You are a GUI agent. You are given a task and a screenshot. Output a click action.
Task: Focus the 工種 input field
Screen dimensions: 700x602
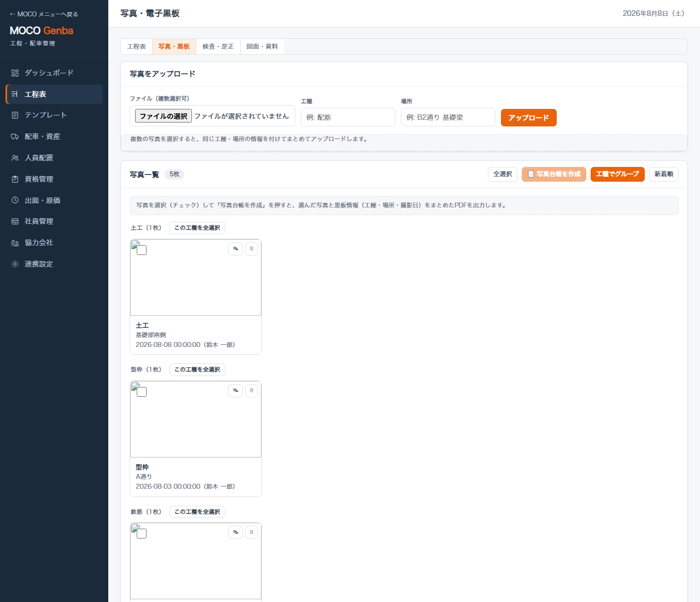click(348, 117)
